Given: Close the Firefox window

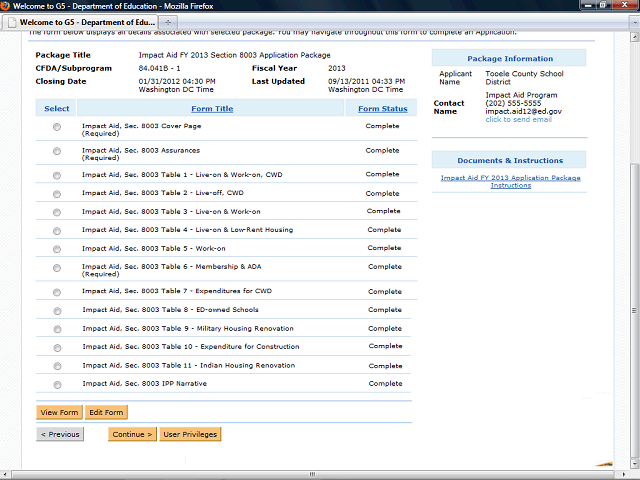Looking at the screenshot, I should coord(625,5).
